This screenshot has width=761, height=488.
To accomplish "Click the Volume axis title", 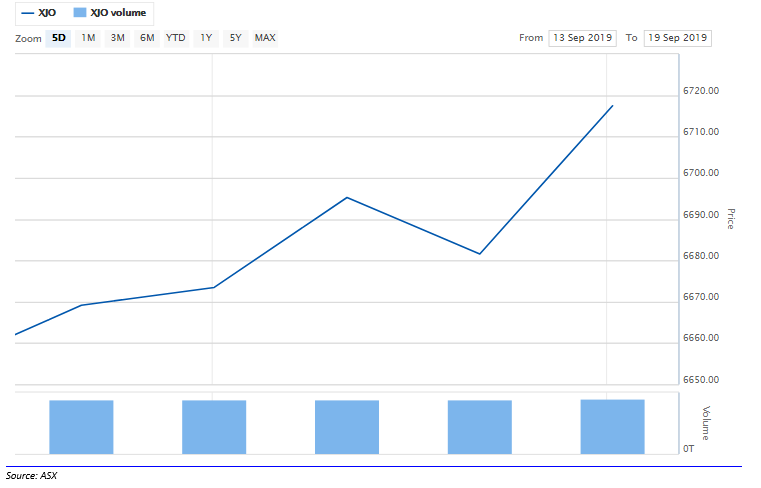I will [706, 423].
